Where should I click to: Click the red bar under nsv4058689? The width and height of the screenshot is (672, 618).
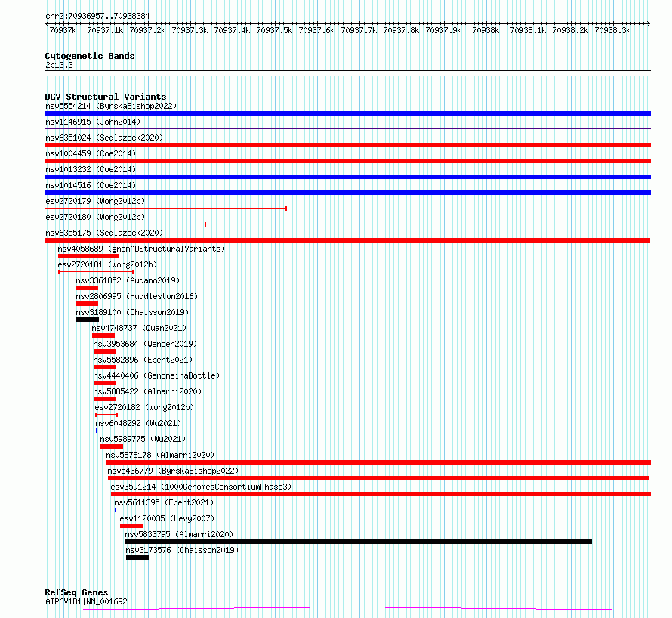click(88, 256)
